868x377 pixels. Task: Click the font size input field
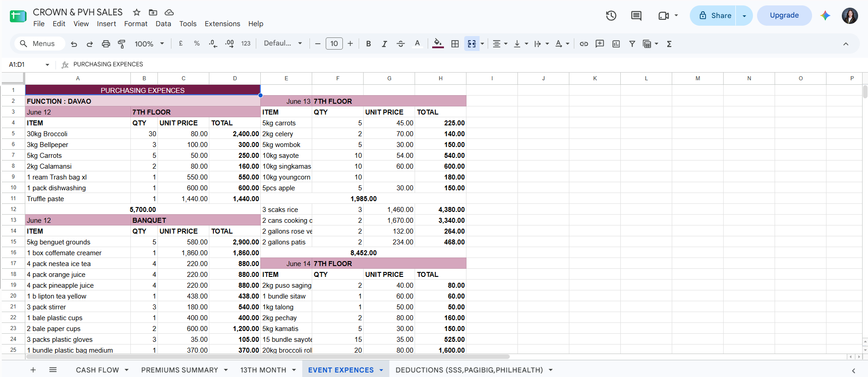tap(334, 44)
